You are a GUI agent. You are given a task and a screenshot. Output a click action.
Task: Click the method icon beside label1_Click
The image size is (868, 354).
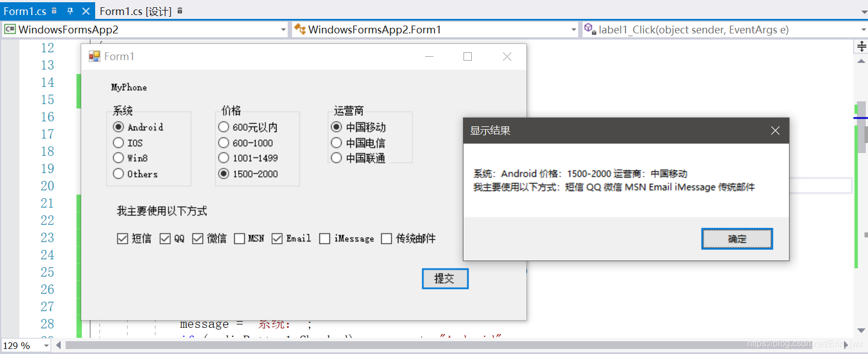click(x=589, y=29)
